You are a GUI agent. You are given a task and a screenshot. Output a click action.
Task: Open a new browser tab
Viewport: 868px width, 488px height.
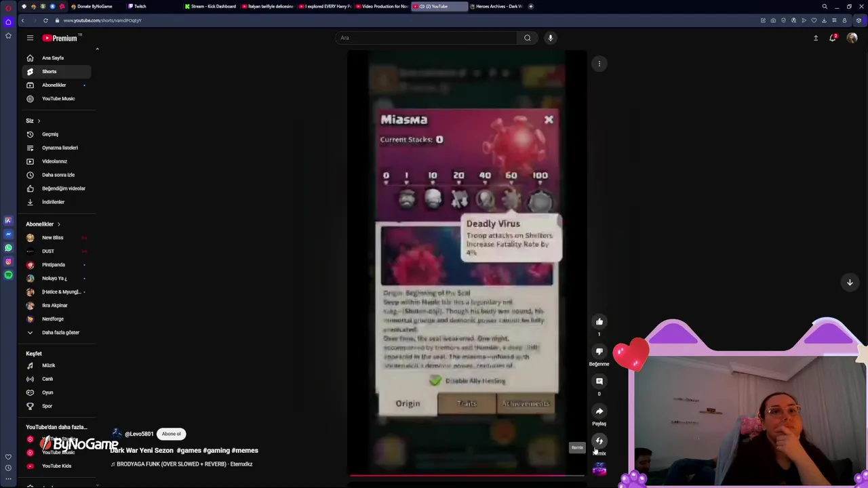[531, 6]
